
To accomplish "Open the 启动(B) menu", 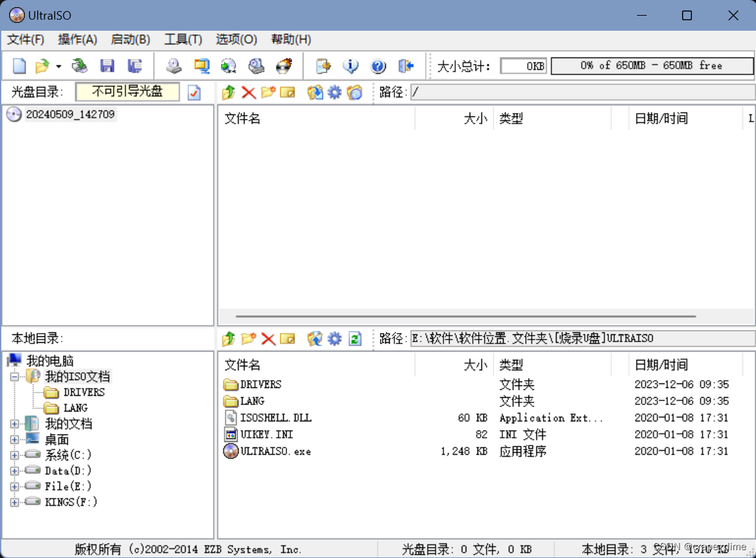I will point(131,39).
